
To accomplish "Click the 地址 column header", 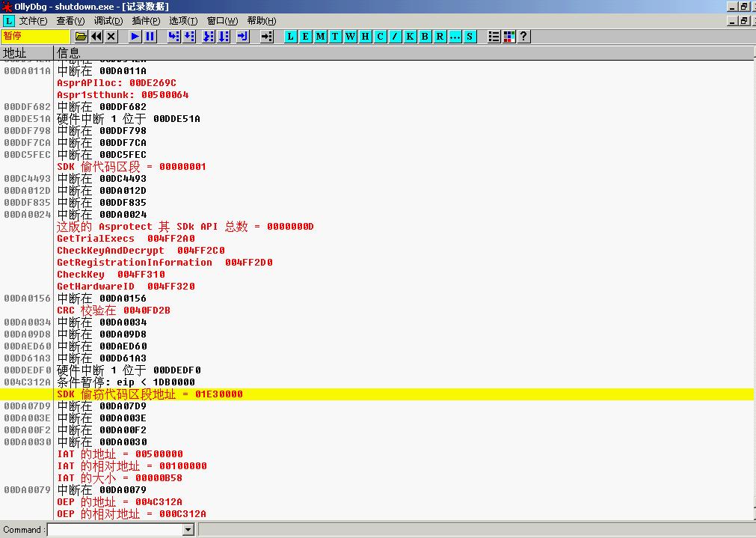I will pos(26,53).
